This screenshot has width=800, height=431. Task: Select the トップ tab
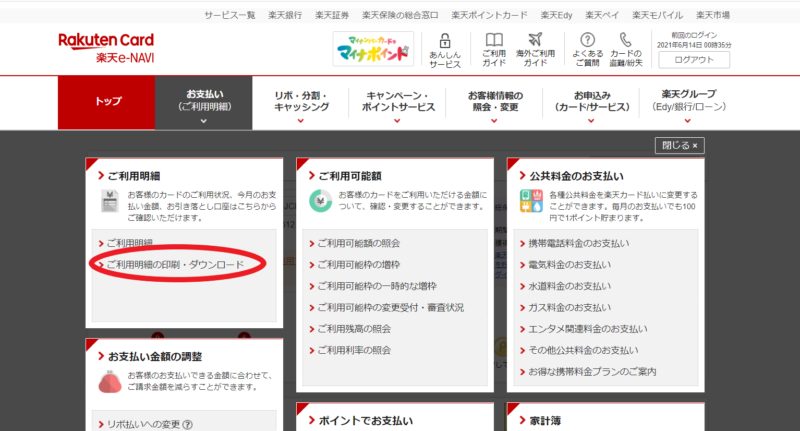[106, 103]
